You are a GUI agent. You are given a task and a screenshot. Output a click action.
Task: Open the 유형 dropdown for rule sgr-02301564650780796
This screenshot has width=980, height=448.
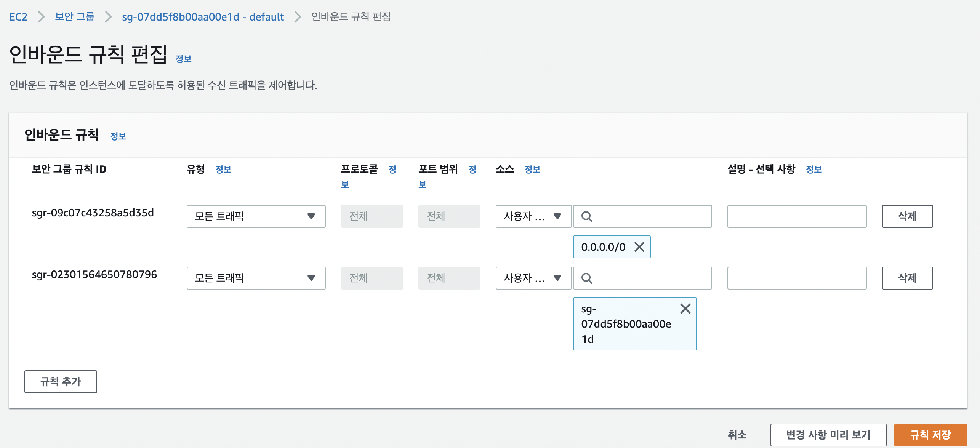[x=256, y=278]
